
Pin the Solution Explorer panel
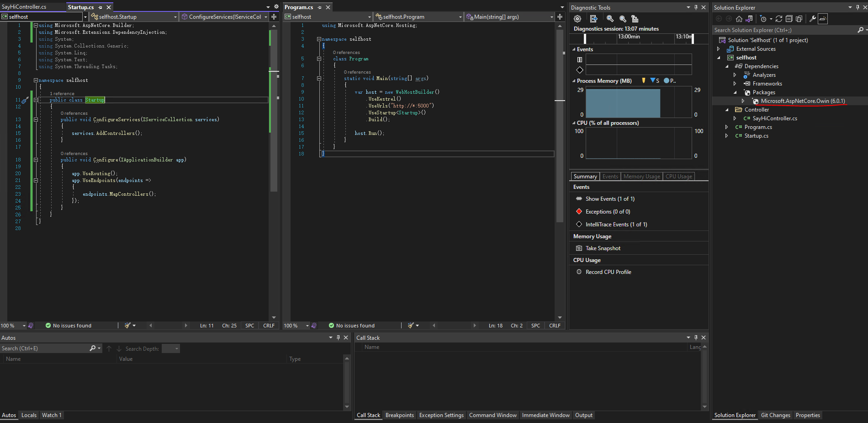point(857,7)
